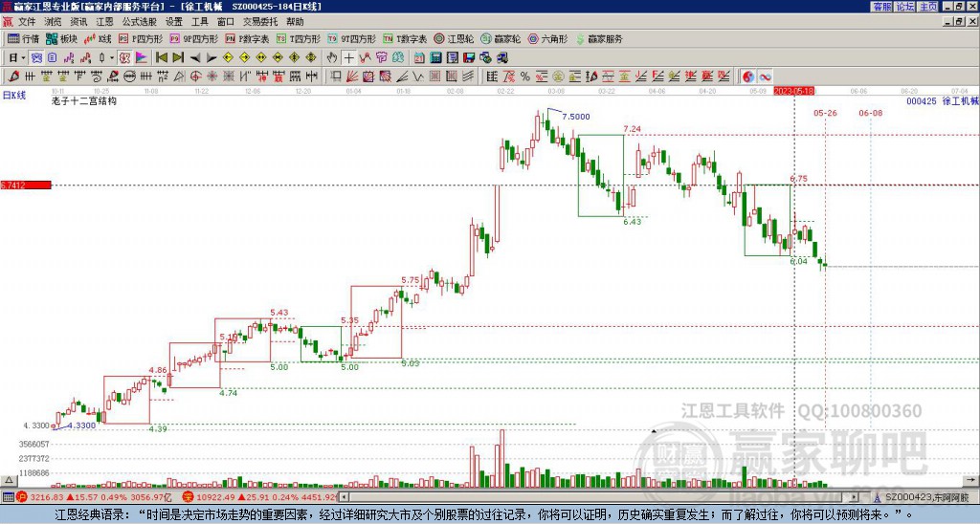Open the calculator icon in toolbar
The height and width of the screenshot is (524, 980).
[x=435, y=57]
